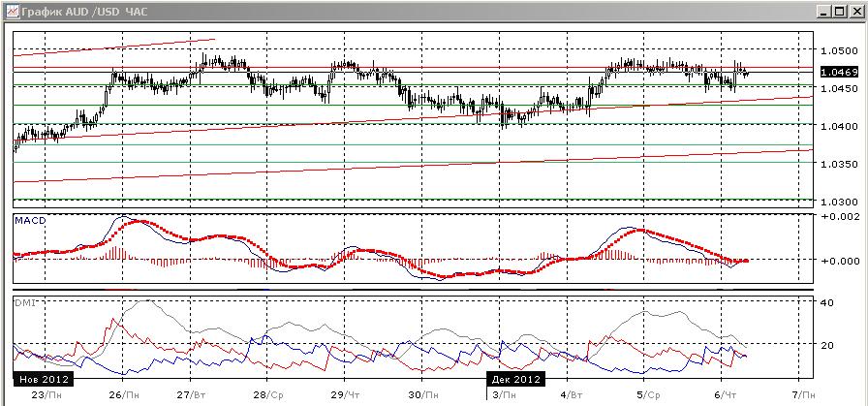Click the 28/Ср date label
Screen dimensions: 868x406
268,394
